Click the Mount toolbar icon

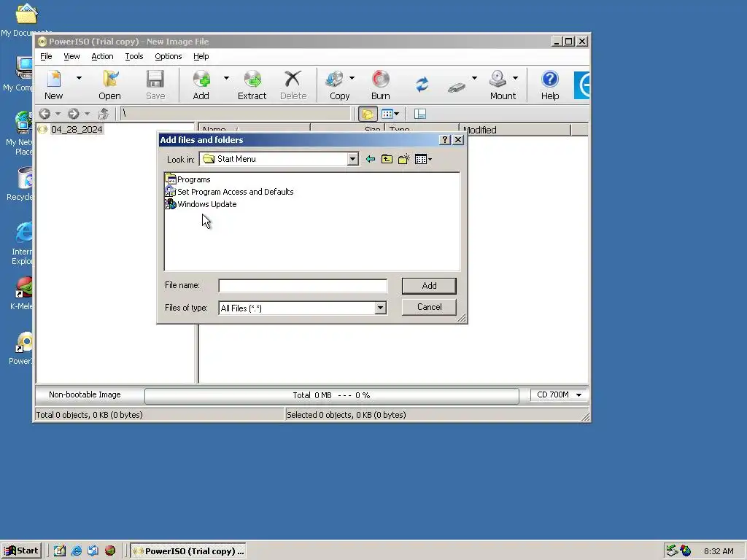pyautogui.click(x=503, y=85)
